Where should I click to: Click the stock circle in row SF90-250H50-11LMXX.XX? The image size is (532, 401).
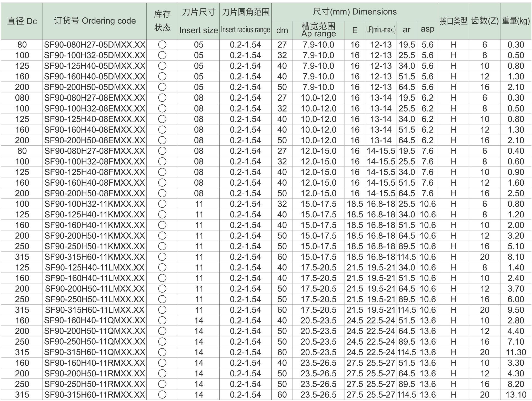pos(162,299)
